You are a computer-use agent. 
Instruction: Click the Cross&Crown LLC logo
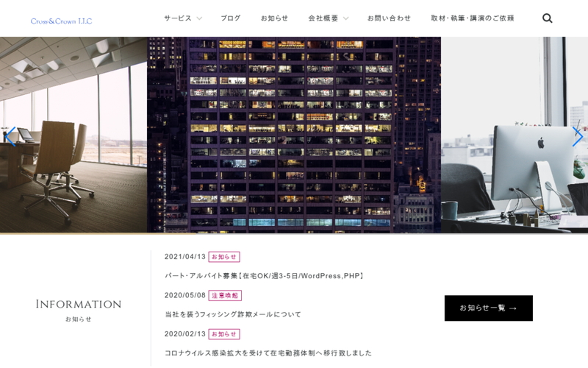(x=61, y=21)
